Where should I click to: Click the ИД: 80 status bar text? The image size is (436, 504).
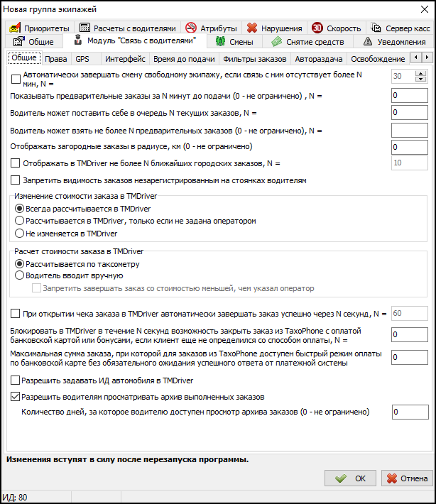(15, 498)
